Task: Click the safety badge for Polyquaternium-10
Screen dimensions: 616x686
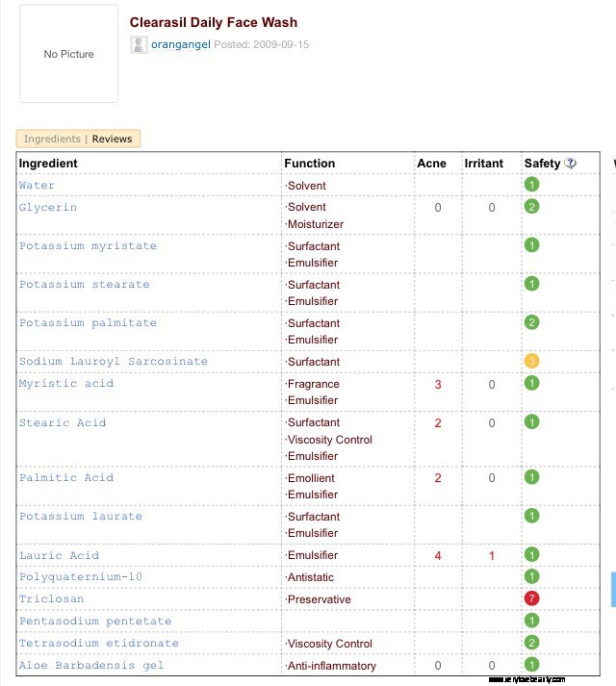Action: click(531, 576)
